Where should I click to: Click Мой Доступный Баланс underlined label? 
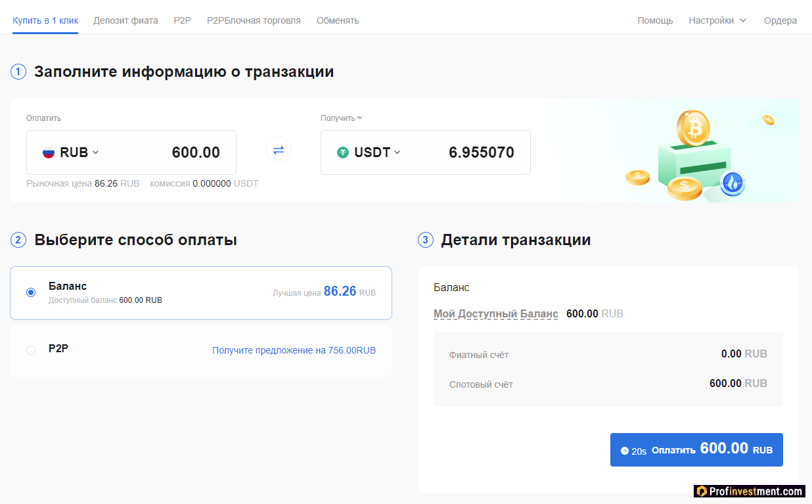pos(496,313)
